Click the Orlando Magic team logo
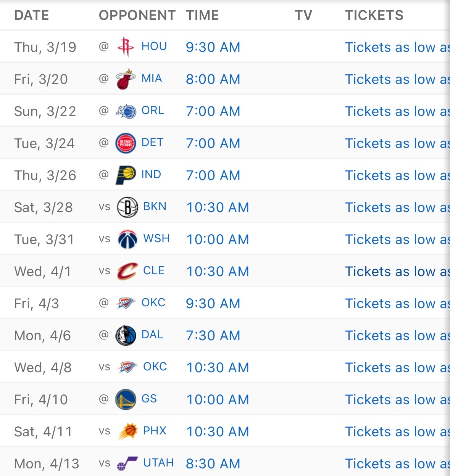The width and height of the screenshot is (450, 476). (x=126, y=111)
